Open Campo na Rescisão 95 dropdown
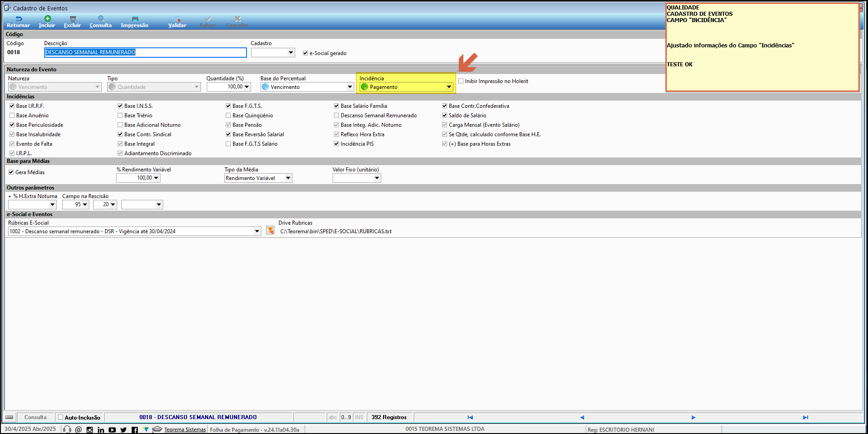Viewport: 868px width, 434px height. point(85,204)
